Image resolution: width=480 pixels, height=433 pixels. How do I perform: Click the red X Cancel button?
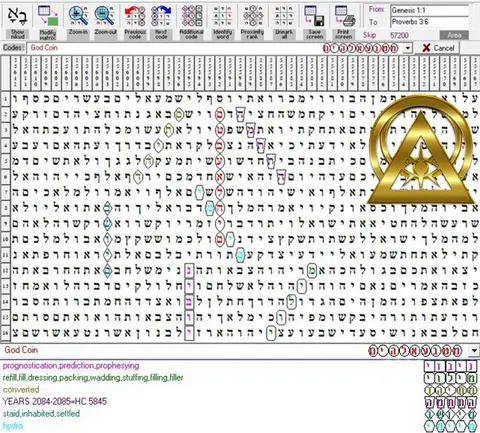(x=438, y=48)
